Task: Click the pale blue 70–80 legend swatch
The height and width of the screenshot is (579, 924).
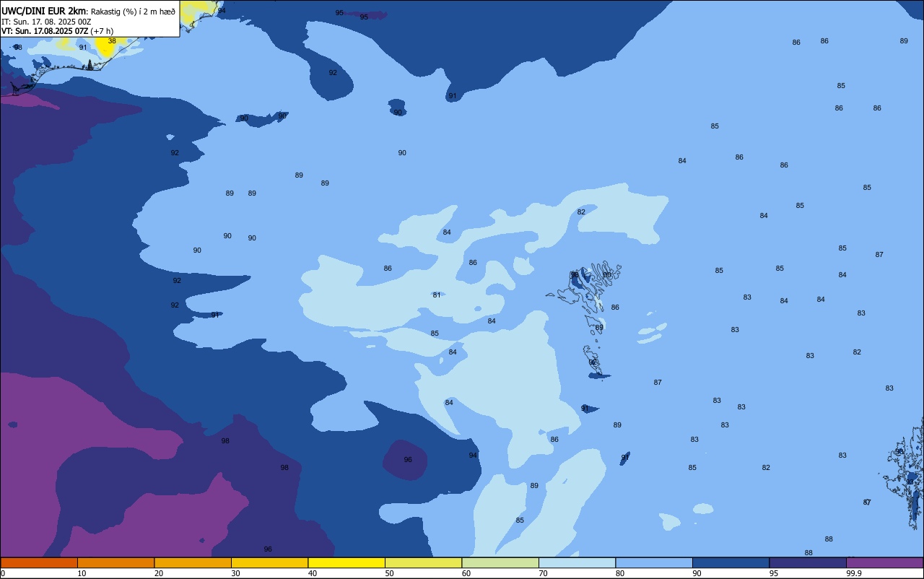Action: (577, 562)
